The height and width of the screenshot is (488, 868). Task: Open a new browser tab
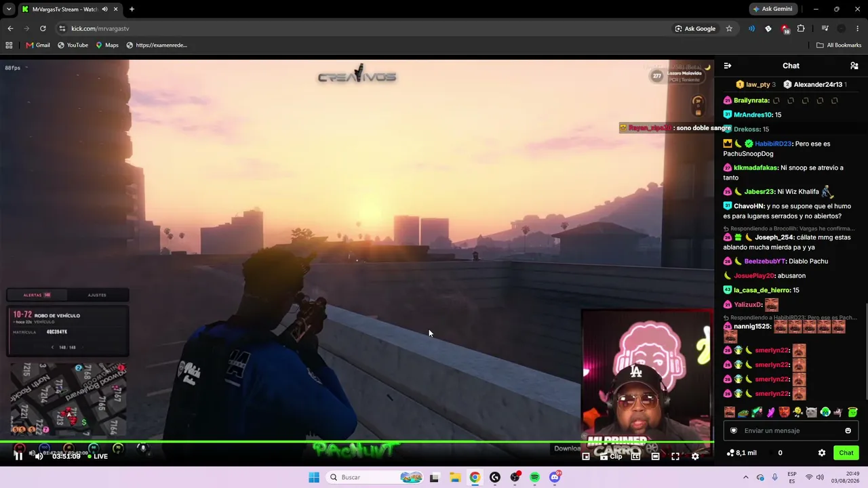click(132, 9)
